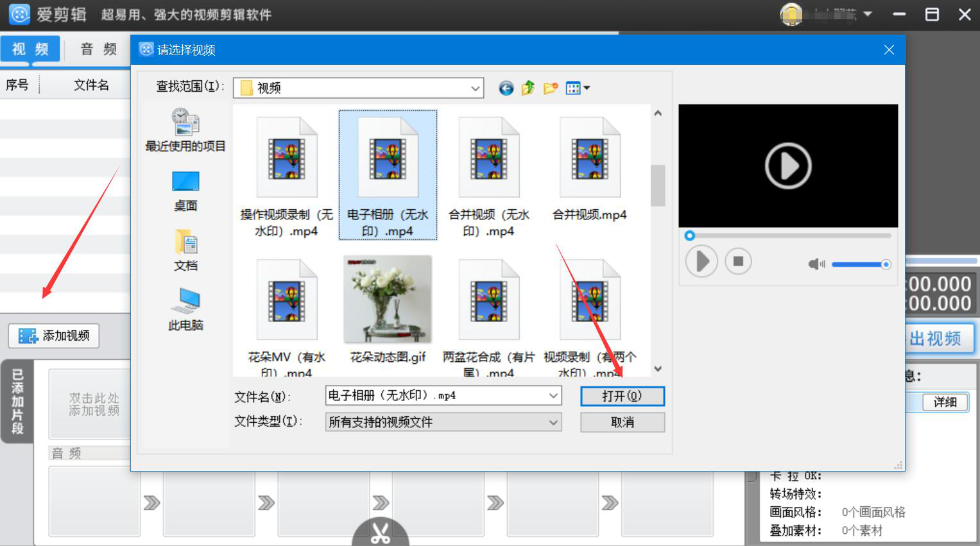
Task: Select the file 合并视频（无水印）.mp4
Action: [x=489, y=176]
